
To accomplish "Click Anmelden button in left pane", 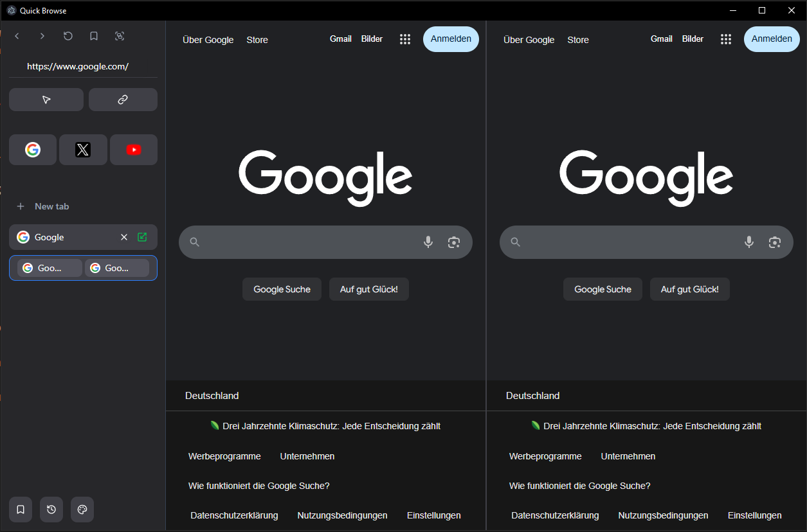I will 451,39.
